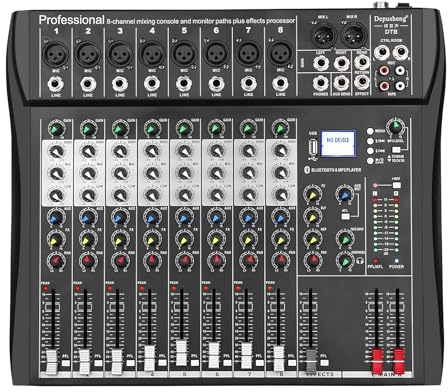Toggle the TO MAIN/TO CTRL switch

point(396,150)
